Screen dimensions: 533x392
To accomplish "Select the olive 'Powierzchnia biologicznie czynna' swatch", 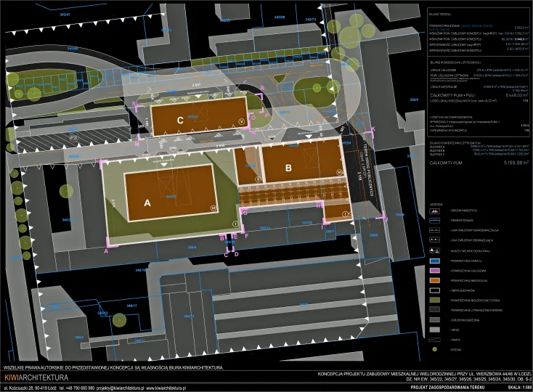I will point(435,299).
